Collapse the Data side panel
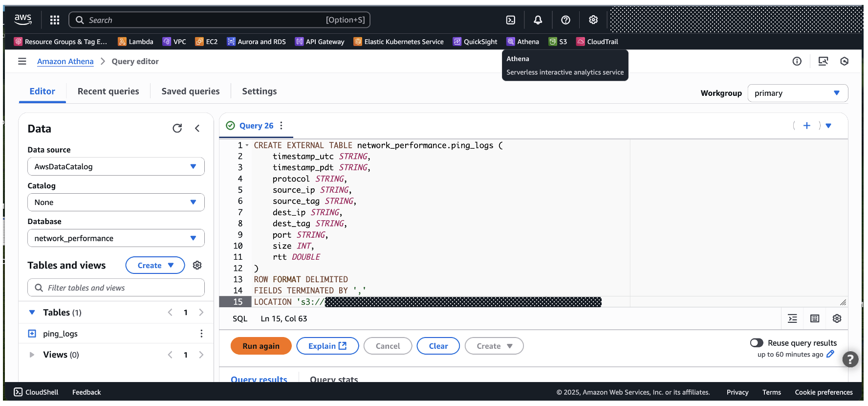Screen dimensions: 868x406 [197, 128]
